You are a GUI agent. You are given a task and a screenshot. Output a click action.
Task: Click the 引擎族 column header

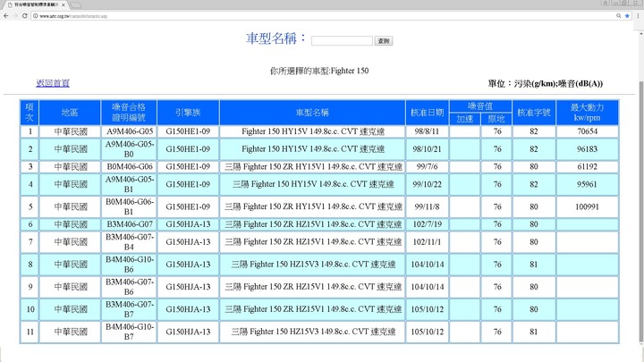coord(188,112)
